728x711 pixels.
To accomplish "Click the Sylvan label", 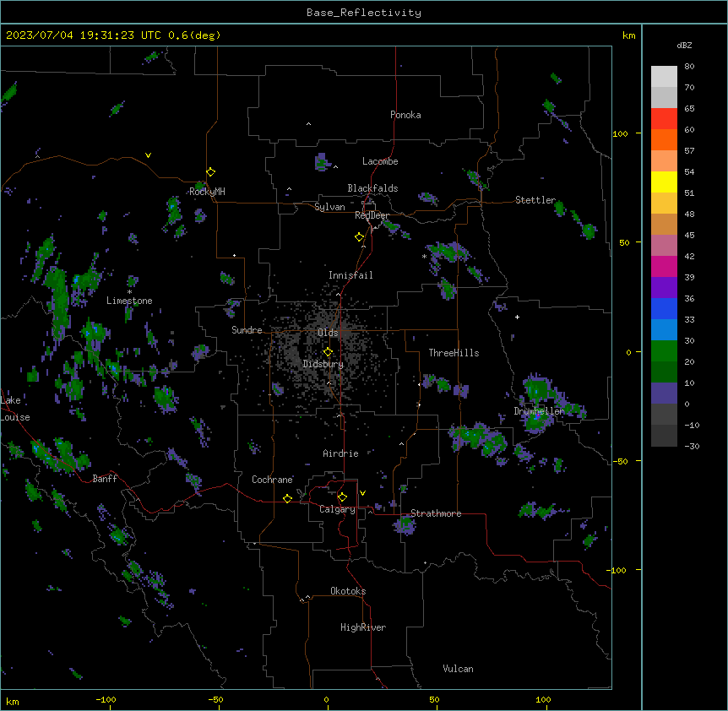I will point(329,207).
